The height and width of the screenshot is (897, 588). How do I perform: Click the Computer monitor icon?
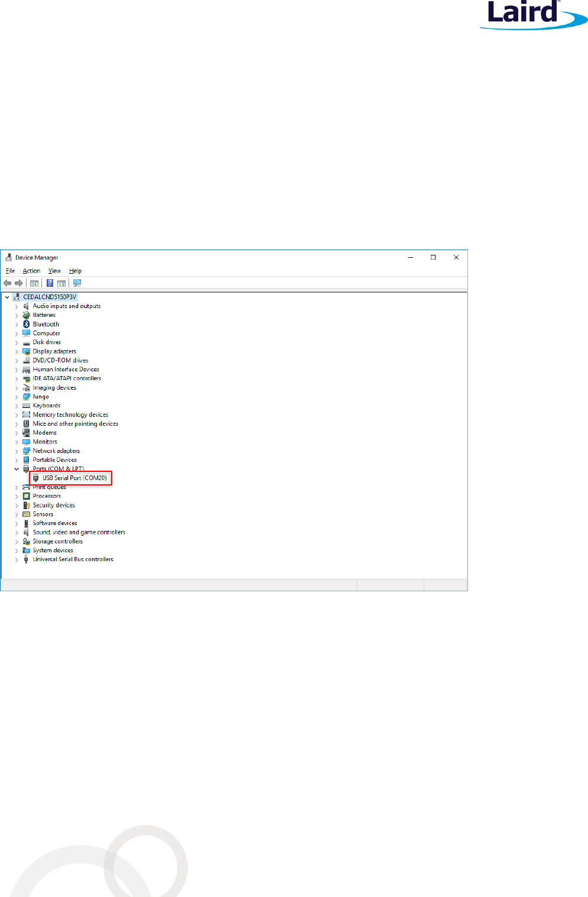(x=26, y=333)
